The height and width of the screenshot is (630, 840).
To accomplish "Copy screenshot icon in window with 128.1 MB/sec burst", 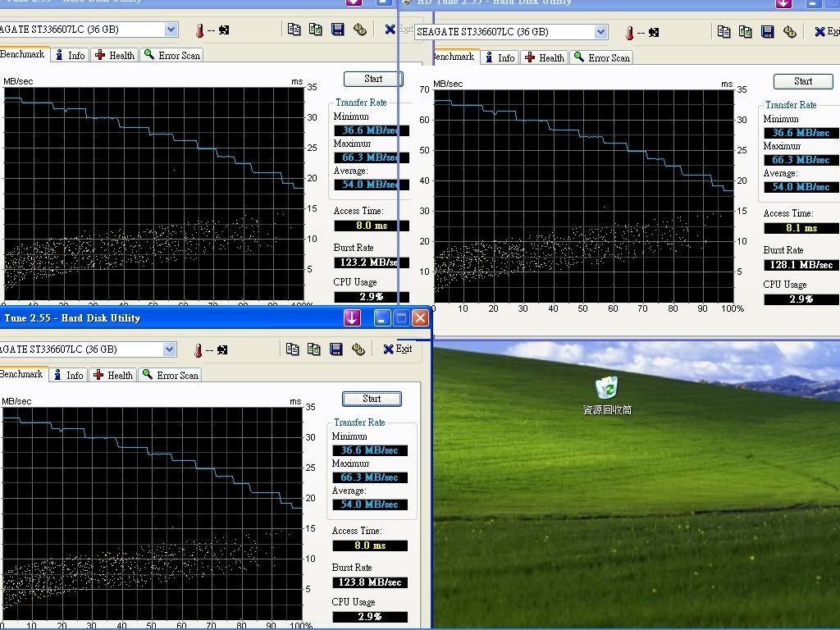I will (x=745, y=32).
